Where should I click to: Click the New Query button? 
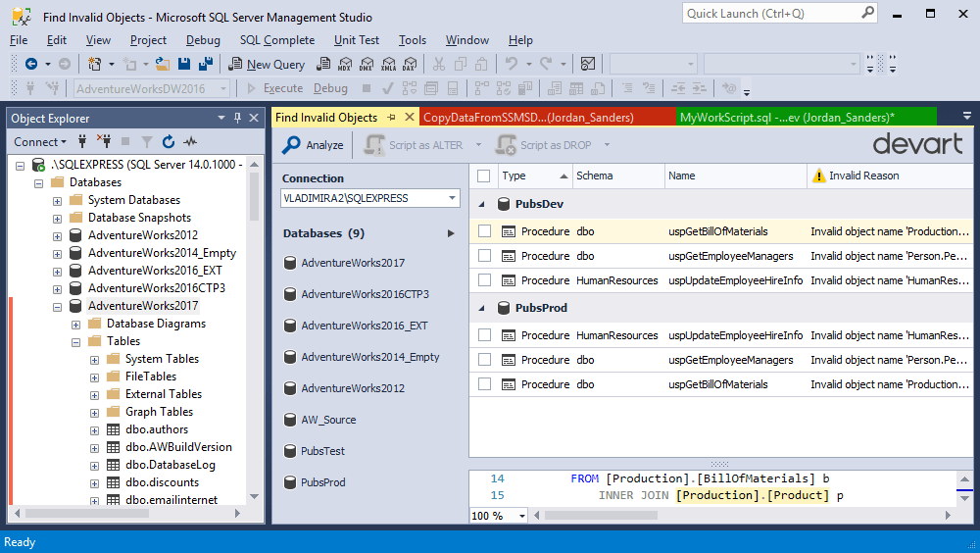tap(267, 64)
